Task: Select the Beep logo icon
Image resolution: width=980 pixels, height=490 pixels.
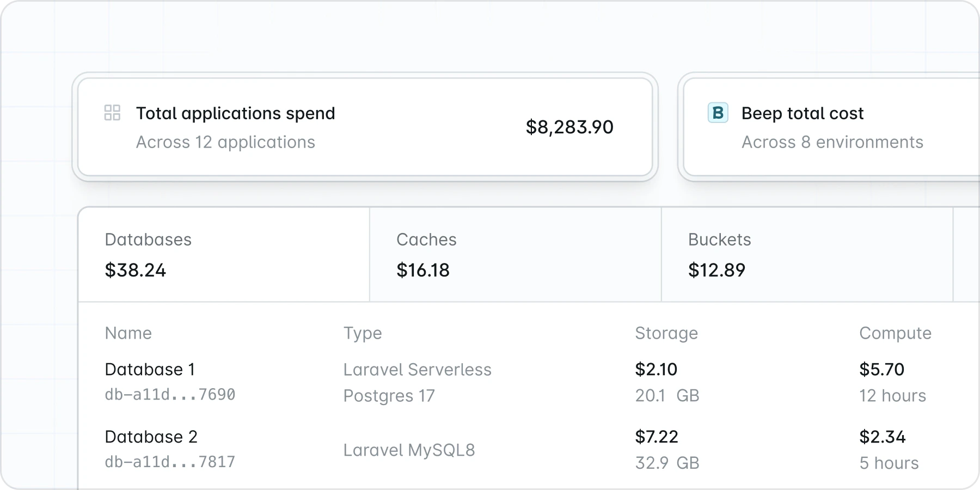Action: [719, 113]
